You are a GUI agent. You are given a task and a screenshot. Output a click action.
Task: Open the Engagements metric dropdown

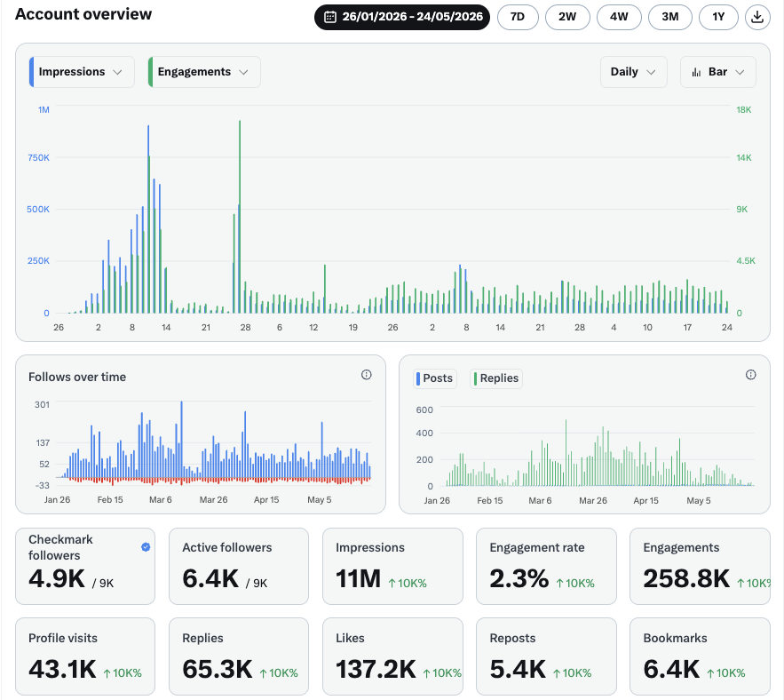pyautogui.click(x=204, y=72)
